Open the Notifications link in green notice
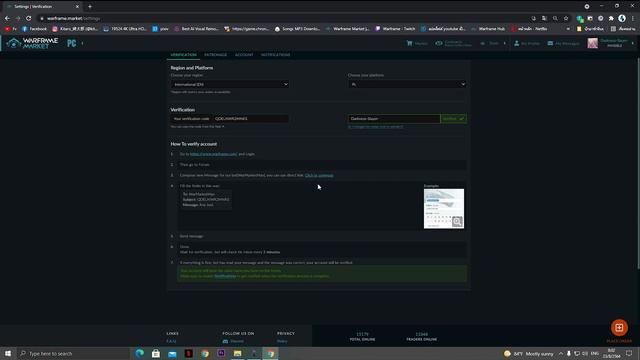The width and height of the screenshot is (640, 360). (225, 276)
